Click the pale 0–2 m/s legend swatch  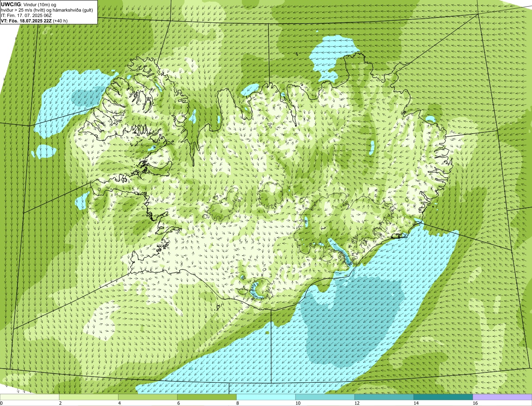click(x=30, y=397)
